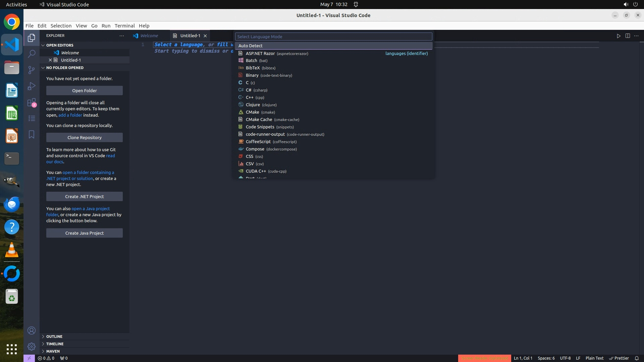Toggle Prettier status bar item
Viewport: 644px width, 362px height.
[619, 358]
